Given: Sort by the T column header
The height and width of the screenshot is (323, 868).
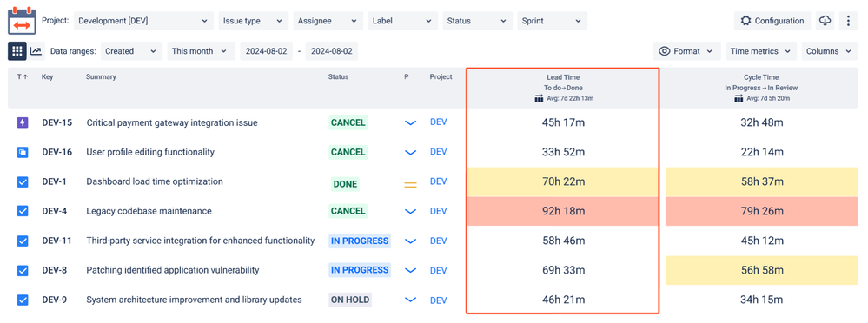Looking at the screenshot, I should coord(22,77).
